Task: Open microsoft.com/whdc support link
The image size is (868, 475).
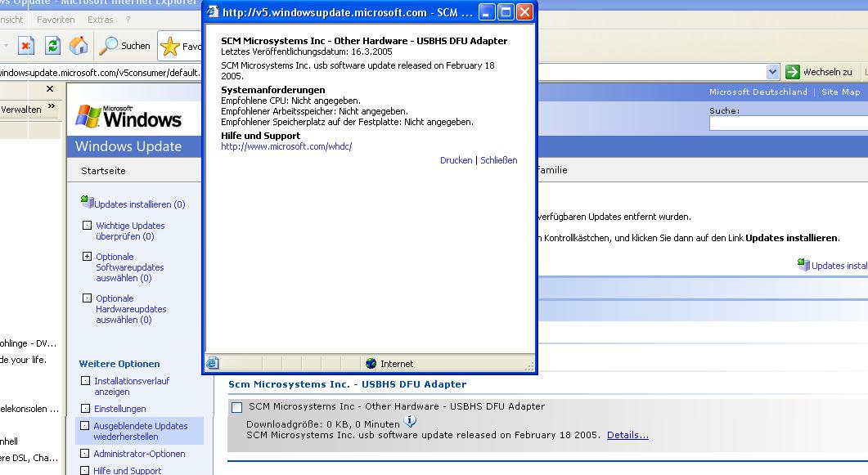Action: click(286, 146)
